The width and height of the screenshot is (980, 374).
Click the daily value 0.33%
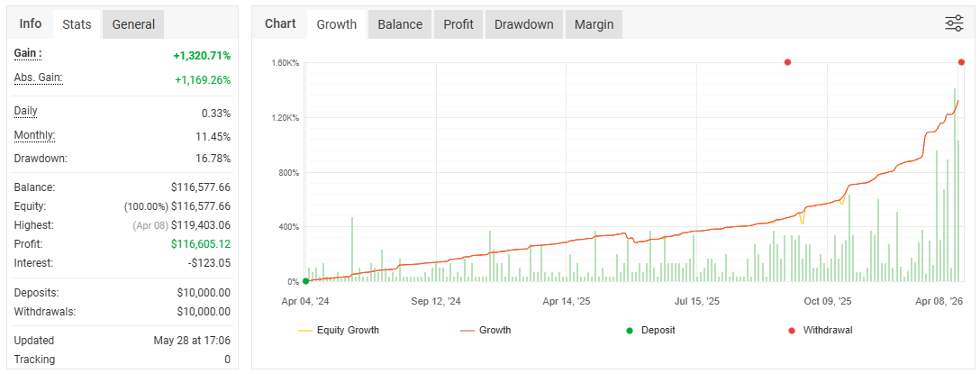point(217,114)
